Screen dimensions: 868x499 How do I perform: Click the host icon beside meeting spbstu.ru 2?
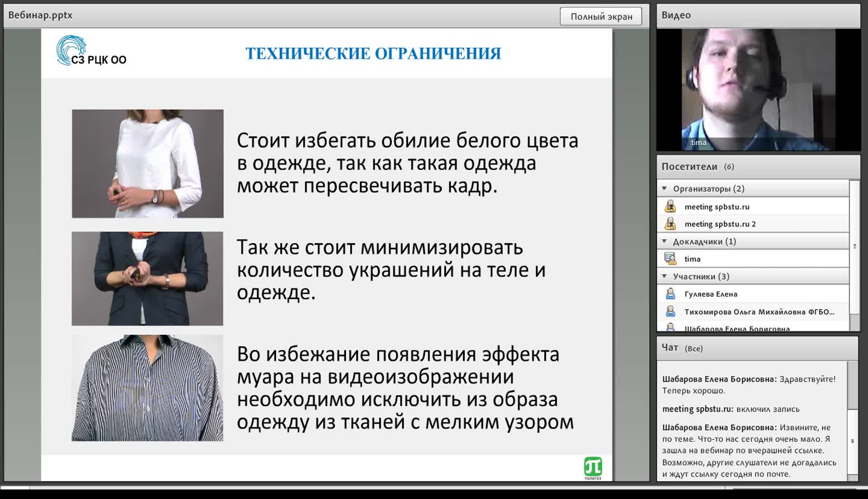670,224
